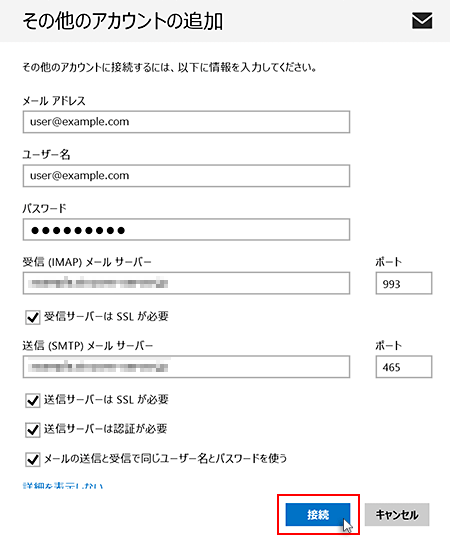Click the メール アドレス input field
This screenshot has width=450, height=539.
tap(186, 122)
